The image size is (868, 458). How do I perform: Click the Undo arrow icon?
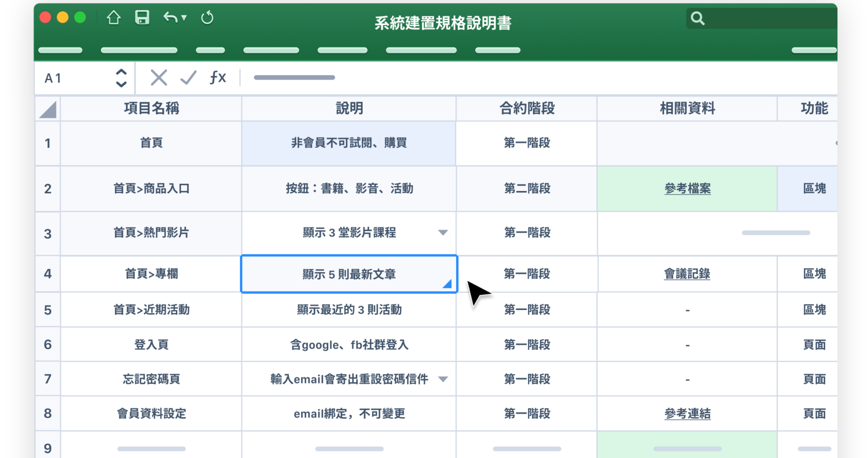click(x=170, y=18)
